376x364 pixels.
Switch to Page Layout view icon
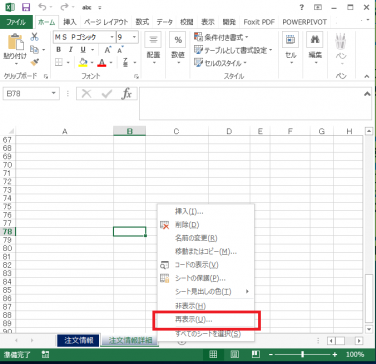(234, 354)
